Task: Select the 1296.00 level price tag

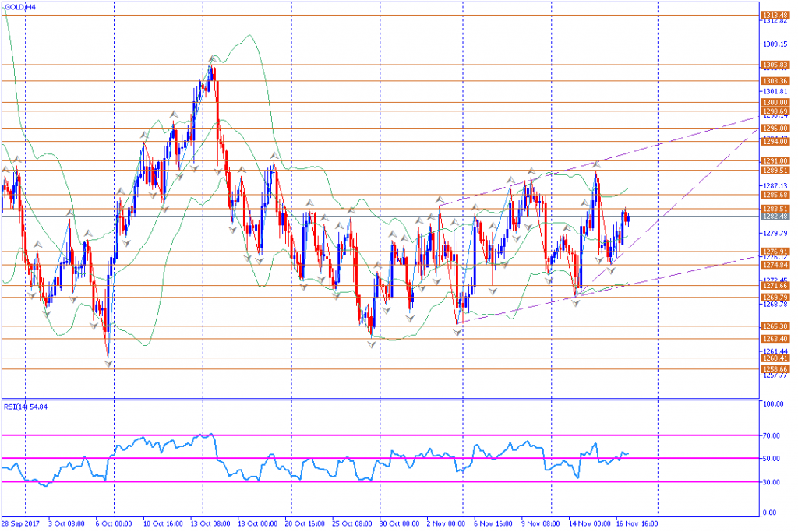Action: tap(775, 129)
